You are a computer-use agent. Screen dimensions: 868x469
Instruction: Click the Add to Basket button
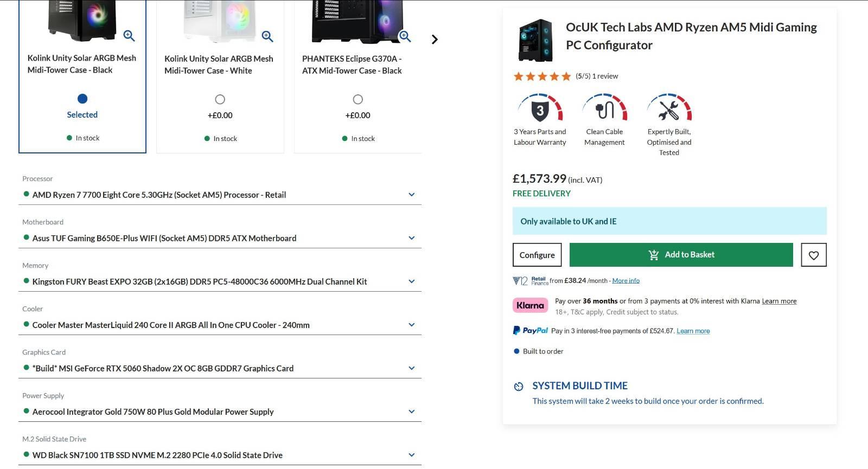(681, 255)
